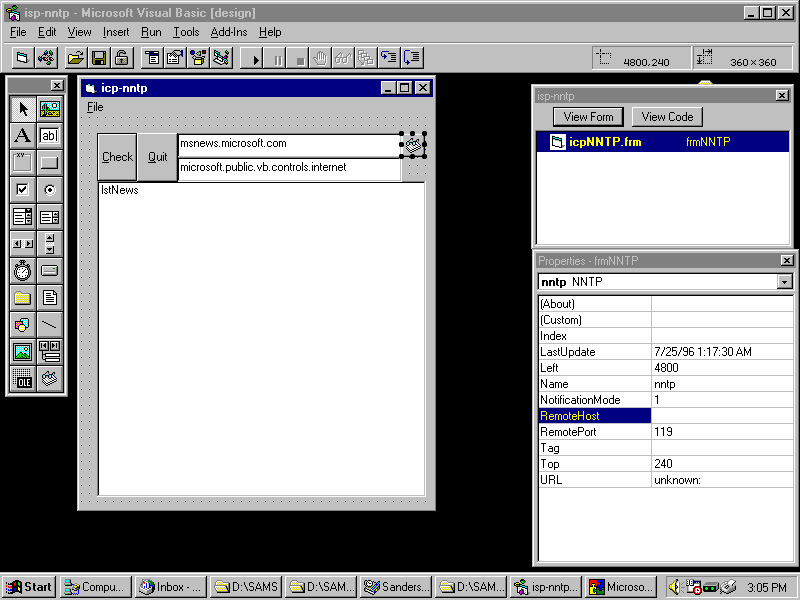Choose the Timer control in the toolbox
Viewport: 800px width, 600px height.
click(22, 271)
